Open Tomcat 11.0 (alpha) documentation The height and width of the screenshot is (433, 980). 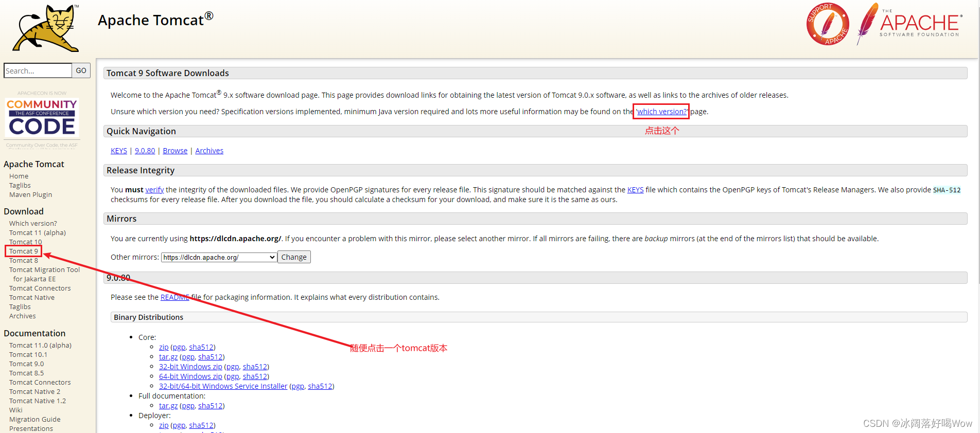[x=40, y=346]
